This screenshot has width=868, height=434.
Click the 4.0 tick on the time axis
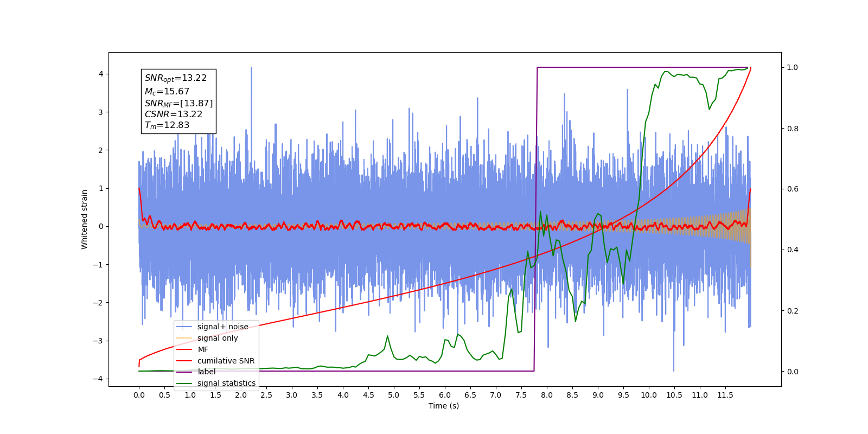pyautogui.click(x=343, y=395)
